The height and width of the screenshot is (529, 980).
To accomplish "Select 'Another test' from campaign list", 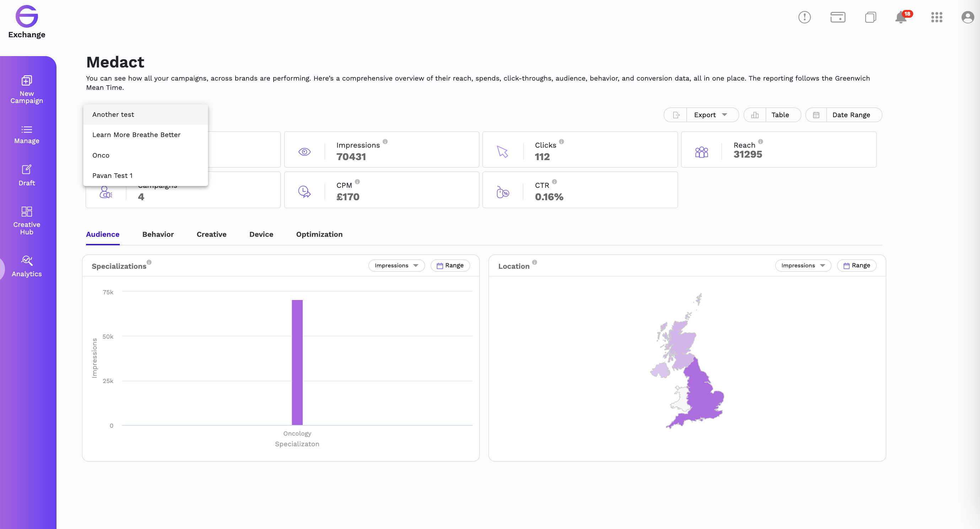I will (x=145, y=114).
